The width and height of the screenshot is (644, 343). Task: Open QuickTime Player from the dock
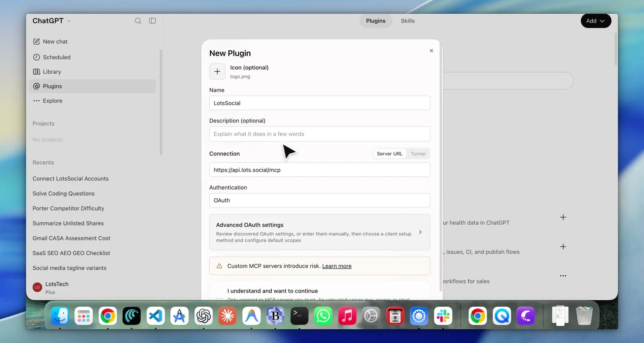(x=502, y=316)
